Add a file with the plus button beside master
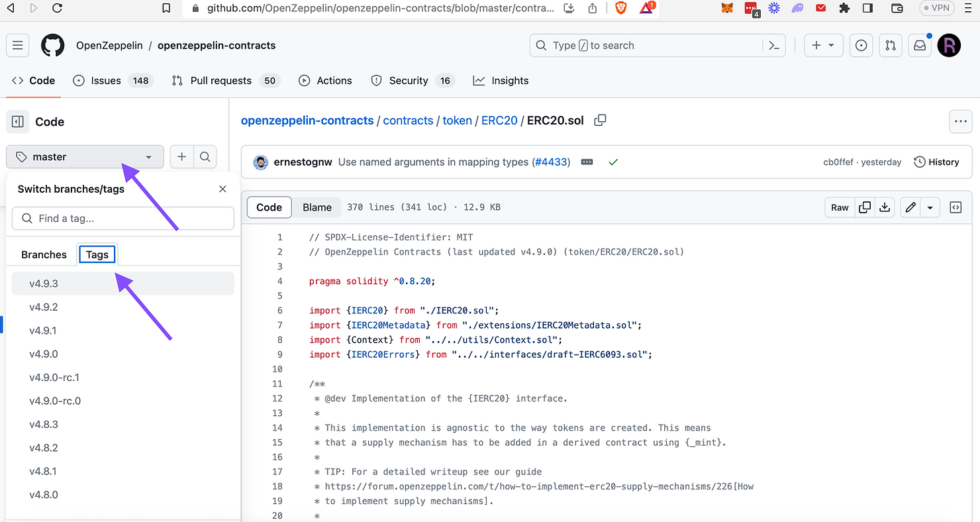 (x=181, y=157)
